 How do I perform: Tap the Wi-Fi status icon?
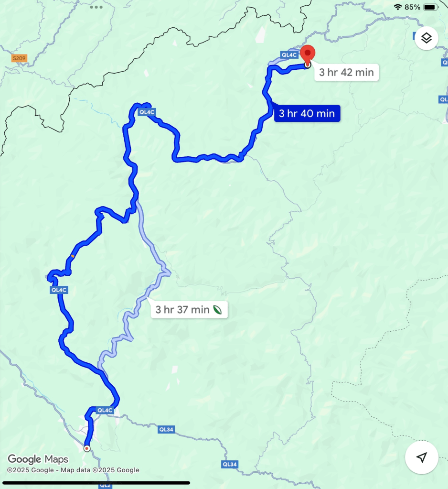[397, 7]
